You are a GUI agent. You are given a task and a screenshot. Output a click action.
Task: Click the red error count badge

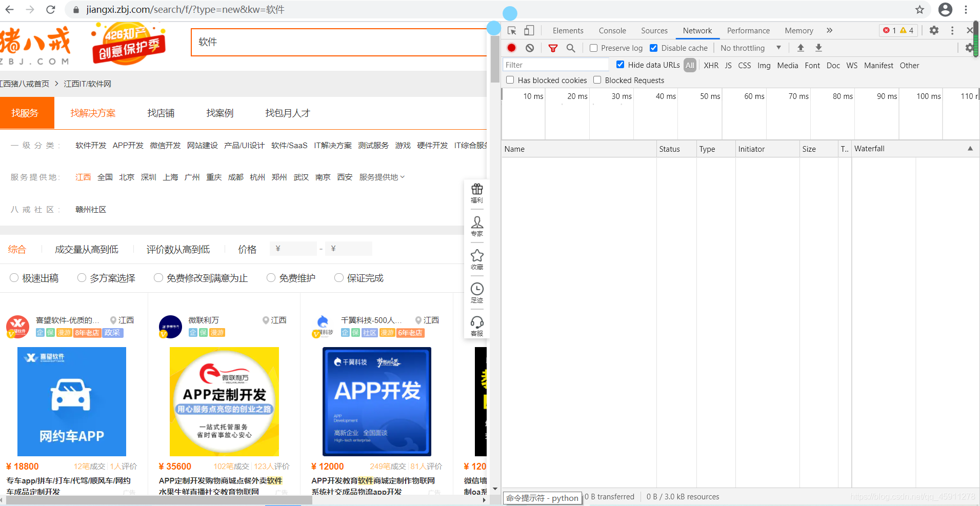click(x=889, y=30)
